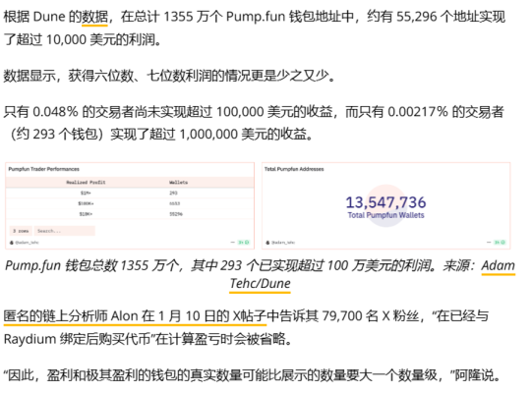The height and width of the screenshot is (394, 532).
Task: Click the "3 rows" label in the table
Action: [x=21, y=231]
